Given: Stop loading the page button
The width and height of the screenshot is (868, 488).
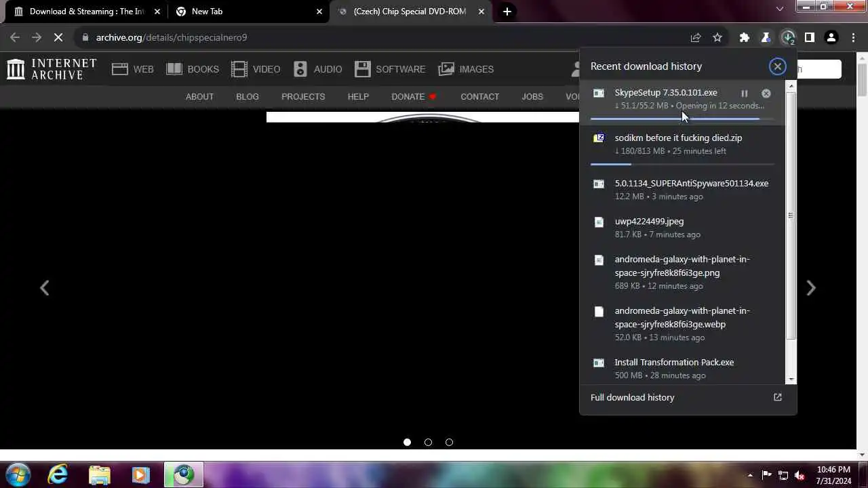Looking at the screenshot, I should [58, 38].
